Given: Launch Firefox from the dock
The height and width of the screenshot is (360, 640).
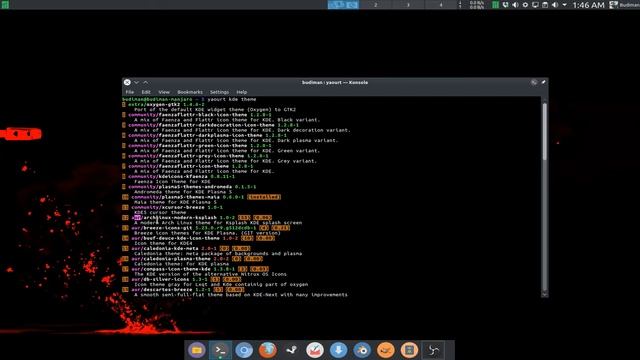Looking at the screenshot, I should coord(268,350).
